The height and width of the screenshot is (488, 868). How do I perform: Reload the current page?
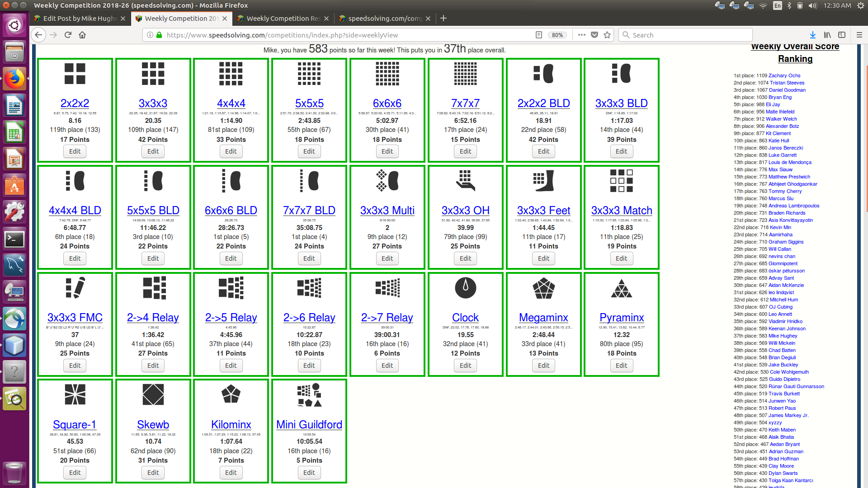pyautogui.click(x=68, y=35)
